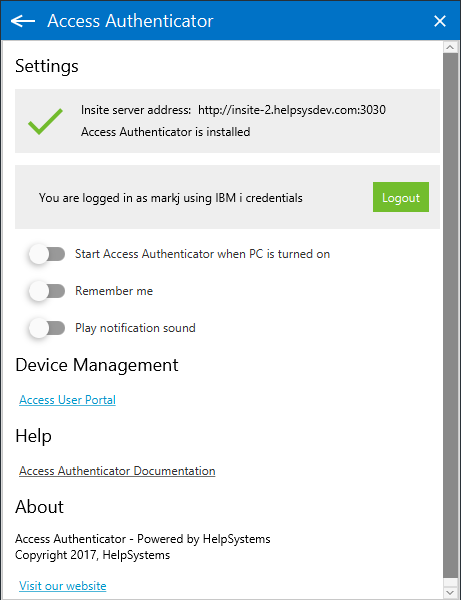Toggle Start Access Authenticator when PC turns on
The width and height of the screenshot is (461, 600).
click(47, 254)
